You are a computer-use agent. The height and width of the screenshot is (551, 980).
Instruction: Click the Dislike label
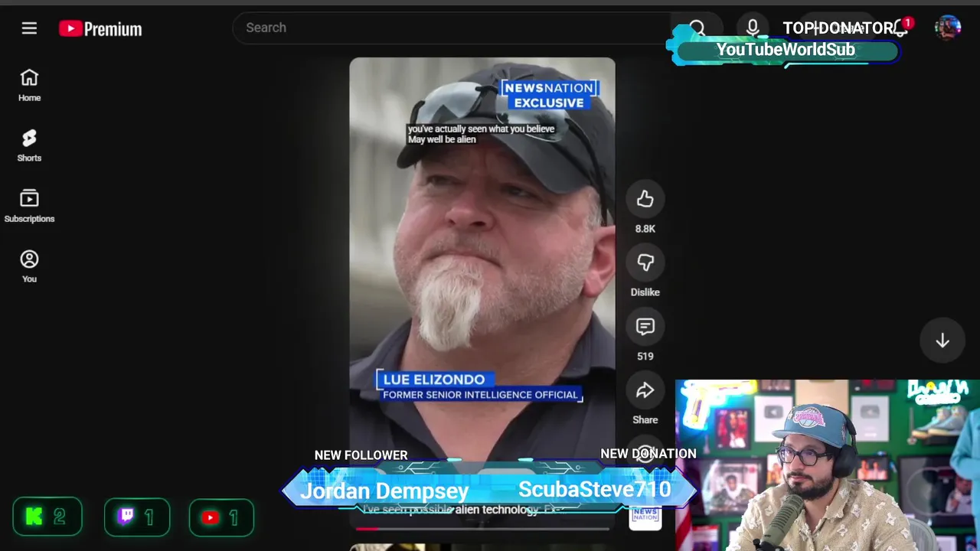(645, 292)
